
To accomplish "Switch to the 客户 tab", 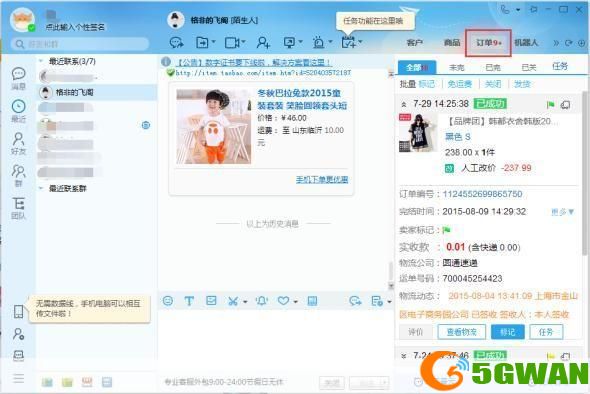I will pyautogui.click(x=414, y=43).
